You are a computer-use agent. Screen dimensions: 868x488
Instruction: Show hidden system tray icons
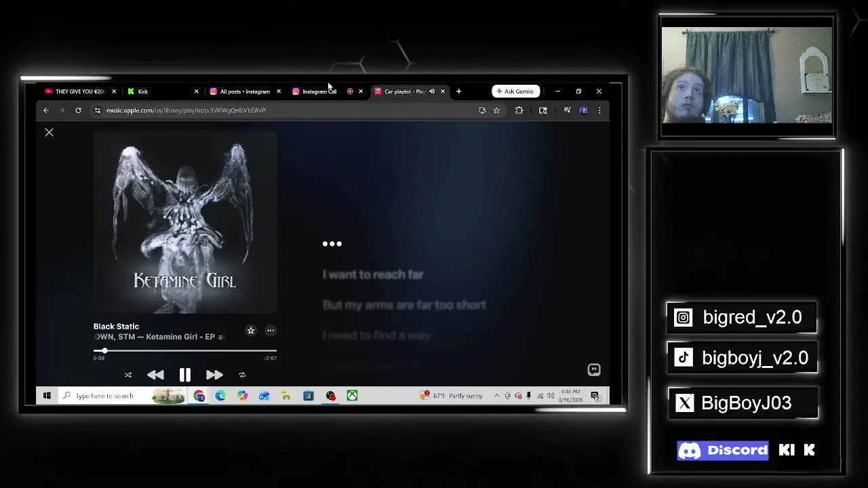tap(496, 396)
